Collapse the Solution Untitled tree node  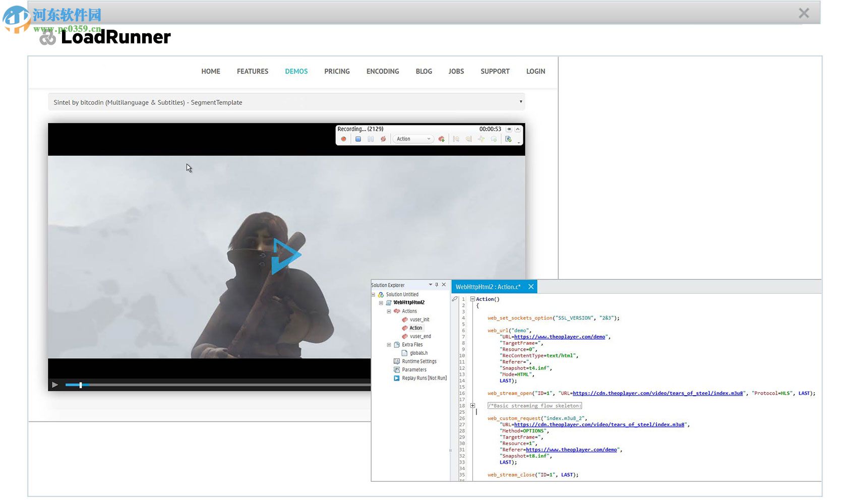point(374,295)
